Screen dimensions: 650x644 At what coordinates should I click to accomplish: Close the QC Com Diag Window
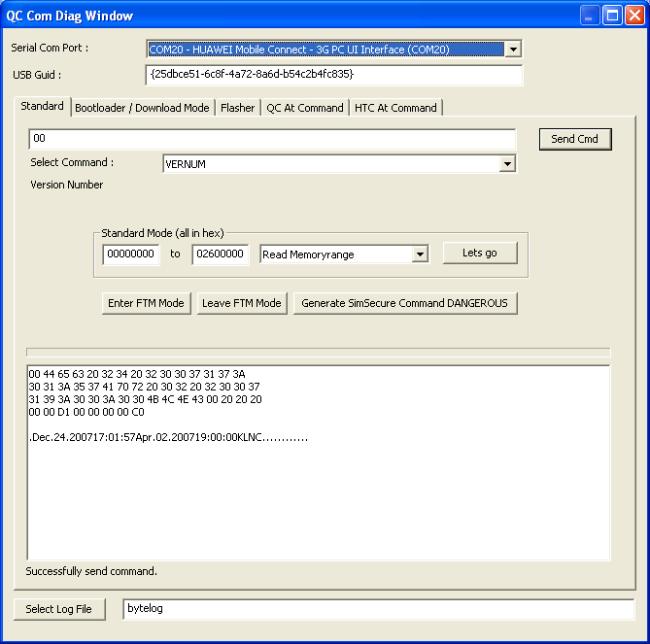[635, 16]
